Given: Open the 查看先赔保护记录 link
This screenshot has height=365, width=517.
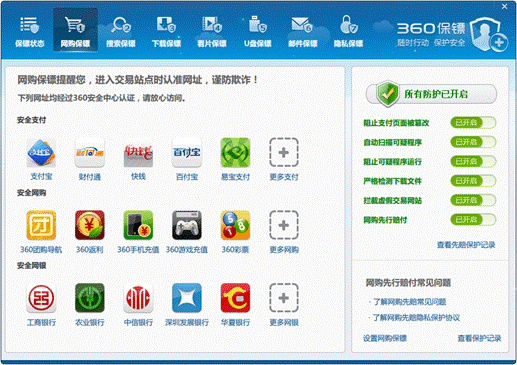Looking at the screenshot, I should pos(466,245).
